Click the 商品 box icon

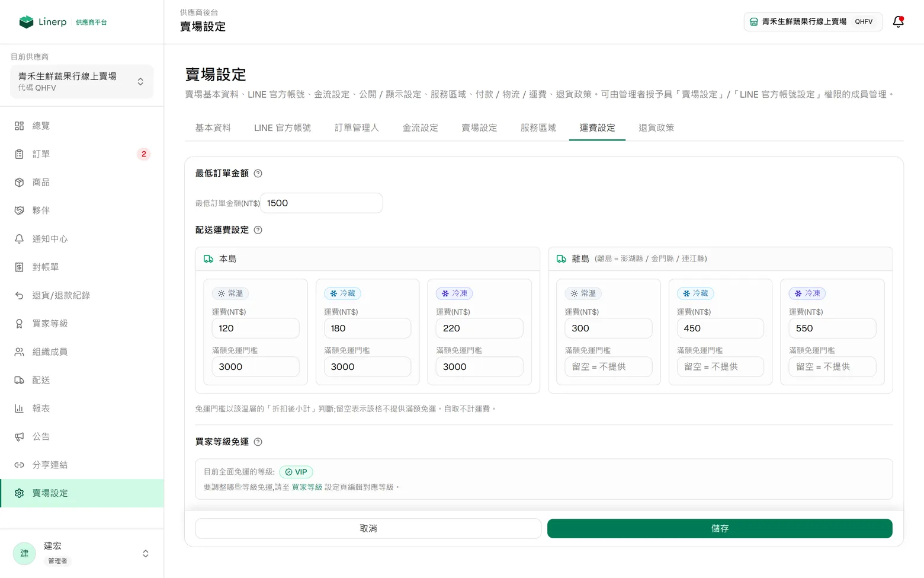pyautogui.click(x=19, y=183)
